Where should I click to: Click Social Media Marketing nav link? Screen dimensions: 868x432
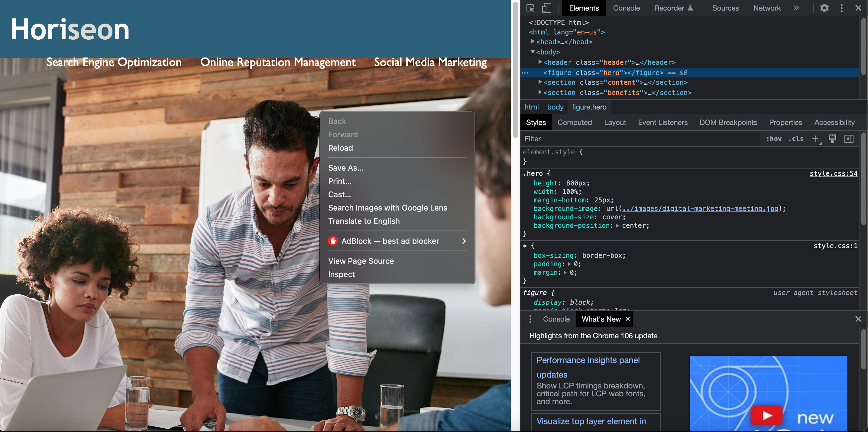[430, 62]
